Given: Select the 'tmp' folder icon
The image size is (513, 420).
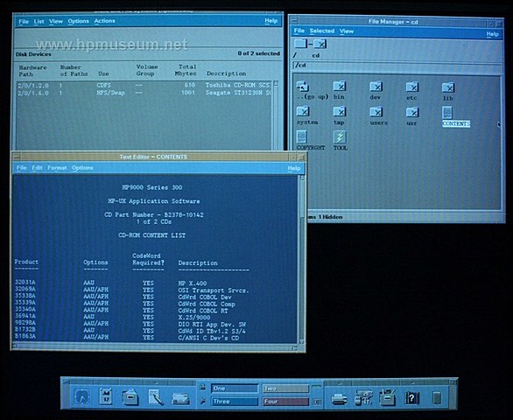Looking at the screenshot, I should click(340, 112).
